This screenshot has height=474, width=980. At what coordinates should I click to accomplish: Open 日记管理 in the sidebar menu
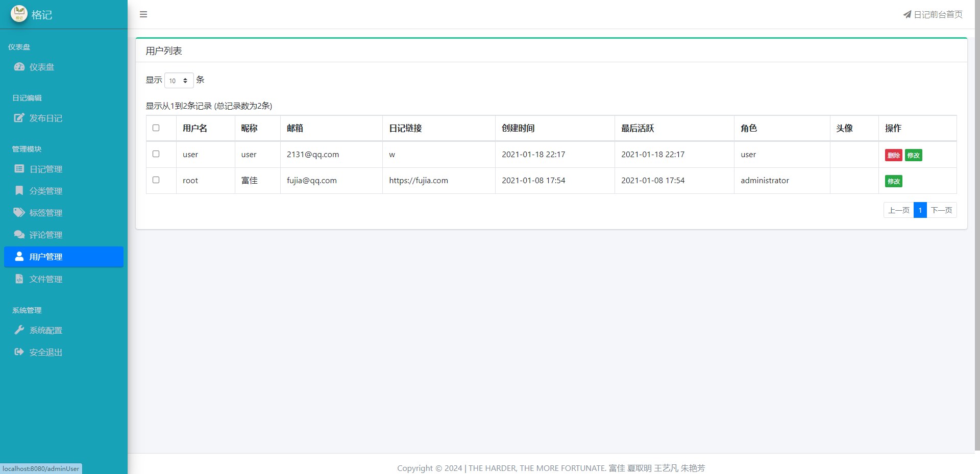click(x=46, y=169)
